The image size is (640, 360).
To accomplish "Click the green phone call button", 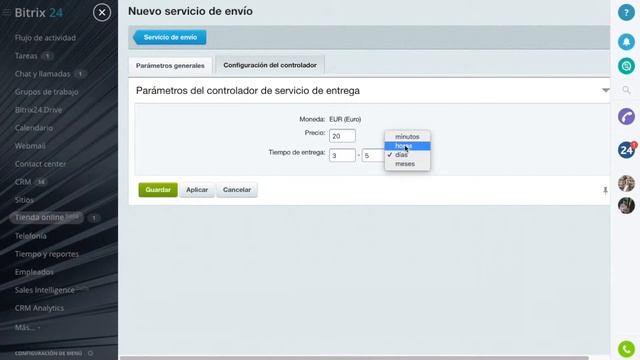I will coord(626,349).
